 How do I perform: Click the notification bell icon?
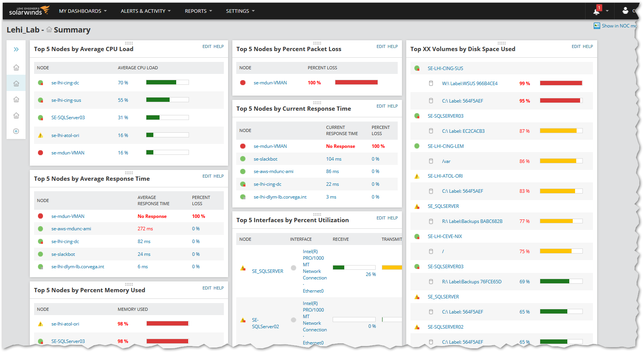click(x=596, y=11)
